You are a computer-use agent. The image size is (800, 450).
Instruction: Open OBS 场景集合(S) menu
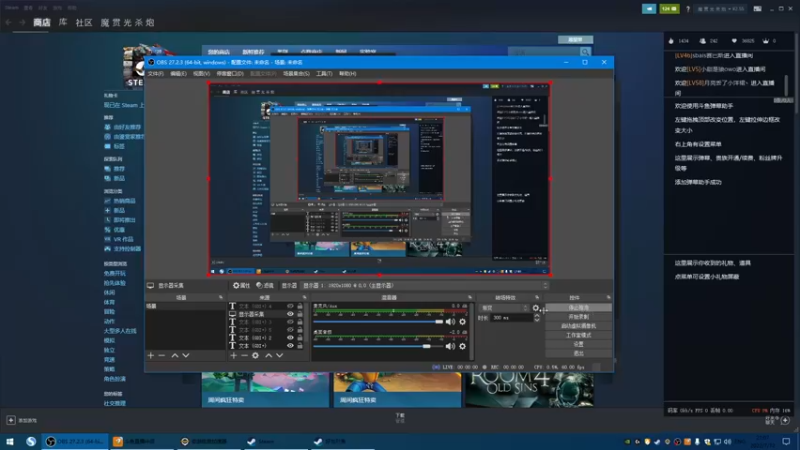[296, 74]
